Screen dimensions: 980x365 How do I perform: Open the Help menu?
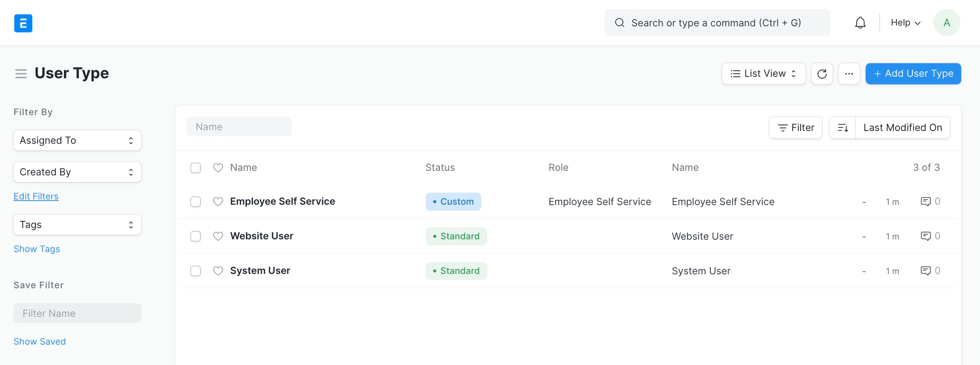[x=905, y=23]
